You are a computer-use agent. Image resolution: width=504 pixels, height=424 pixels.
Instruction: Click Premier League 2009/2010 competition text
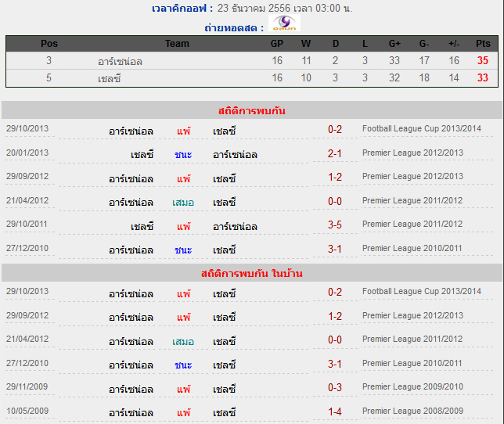pyautogui.click(x=412, y=386)
